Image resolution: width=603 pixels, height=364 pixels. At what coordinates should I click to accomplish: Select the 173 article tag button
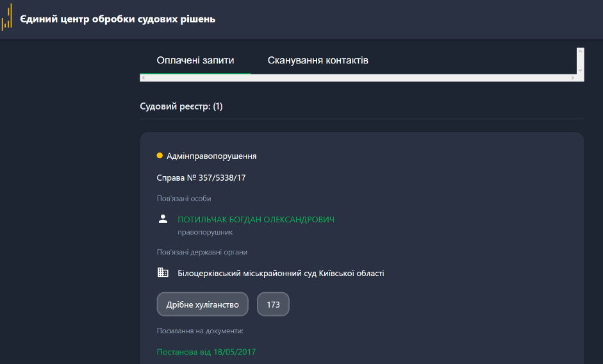click(x=273, y=304)
